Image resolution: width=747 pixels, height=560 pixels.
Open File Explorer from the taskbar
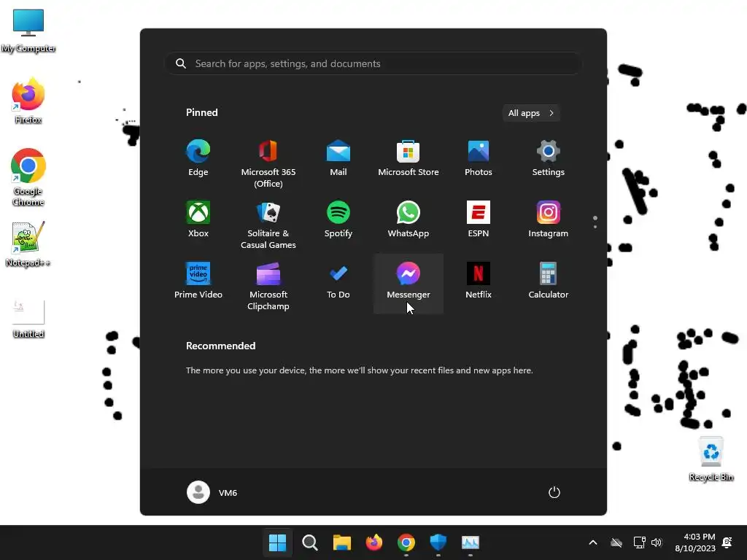tap(341, 542)
